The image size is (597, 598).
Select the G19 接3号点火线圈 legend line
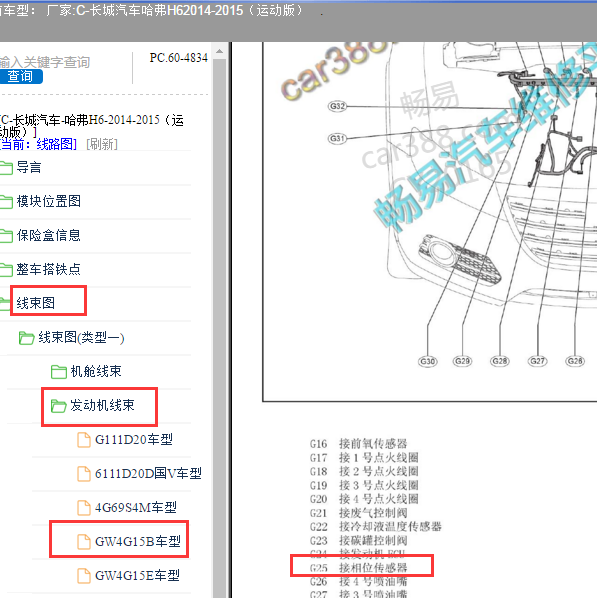(364, 485)
